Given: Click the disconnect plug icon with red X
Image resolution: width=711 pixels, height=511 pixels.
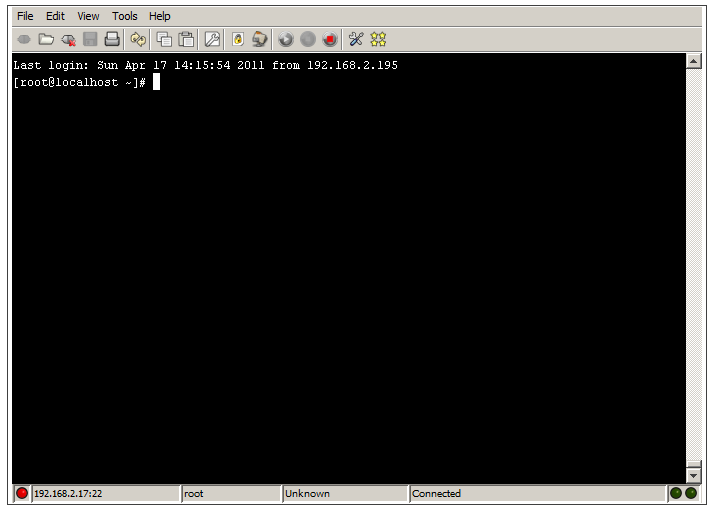Looking at the screenshot, I should [x=68, y=40].
